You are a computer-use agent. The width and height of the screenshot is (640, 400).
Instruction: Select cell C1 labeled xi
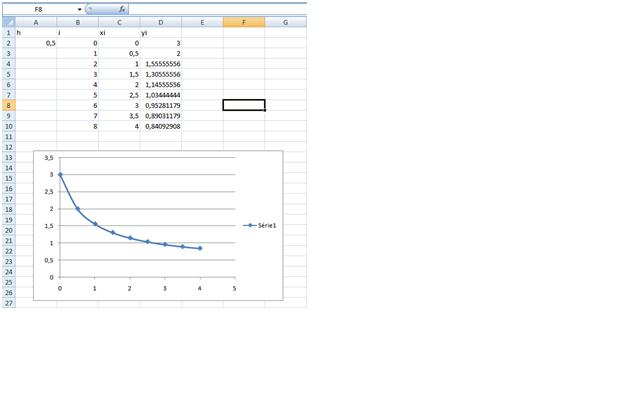tap(119, 32)
